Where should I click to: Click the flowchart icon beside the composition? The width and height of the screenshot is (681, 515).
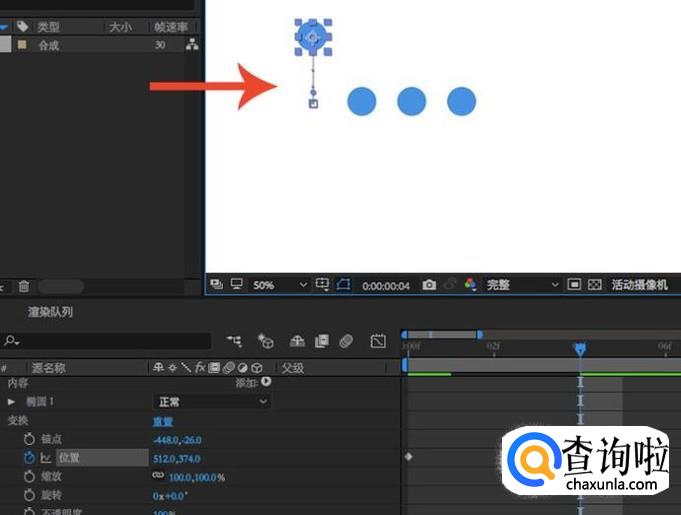(x=192, y=45)
